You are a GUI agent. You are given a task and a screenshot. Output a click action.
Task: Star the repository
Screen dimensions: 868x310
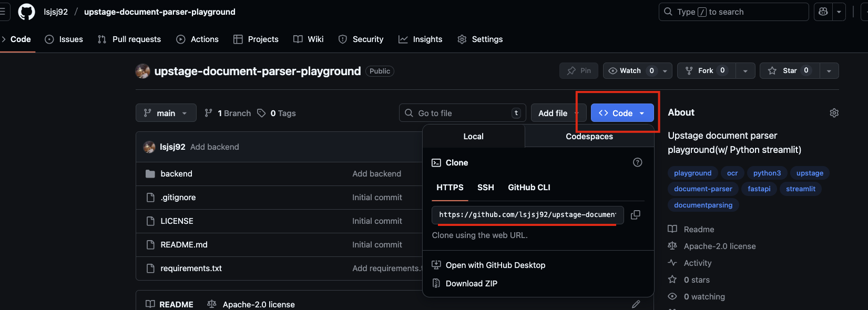pyautogui.click(x=789, y=70)
